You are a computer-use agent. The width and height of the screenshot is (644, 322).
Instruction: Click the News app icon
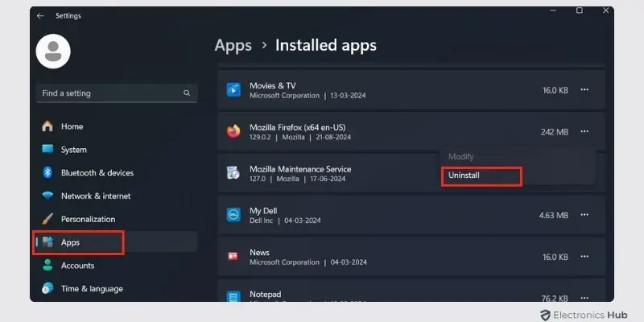pos(233,257)
